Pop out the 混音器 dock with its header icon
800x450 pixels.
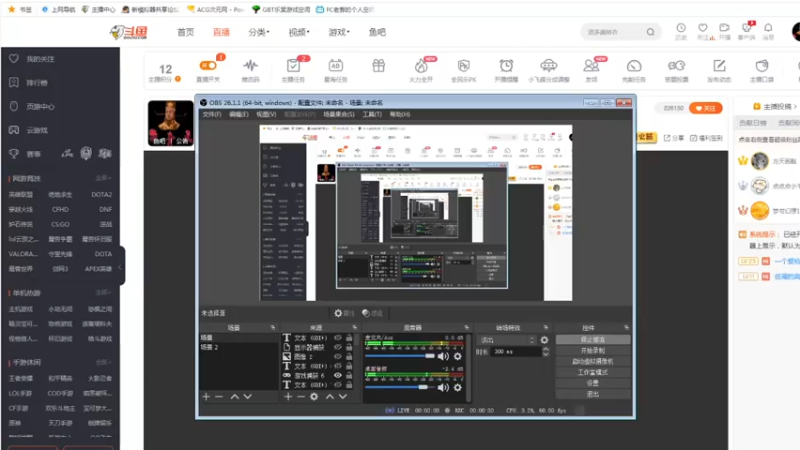click(467, 328)
